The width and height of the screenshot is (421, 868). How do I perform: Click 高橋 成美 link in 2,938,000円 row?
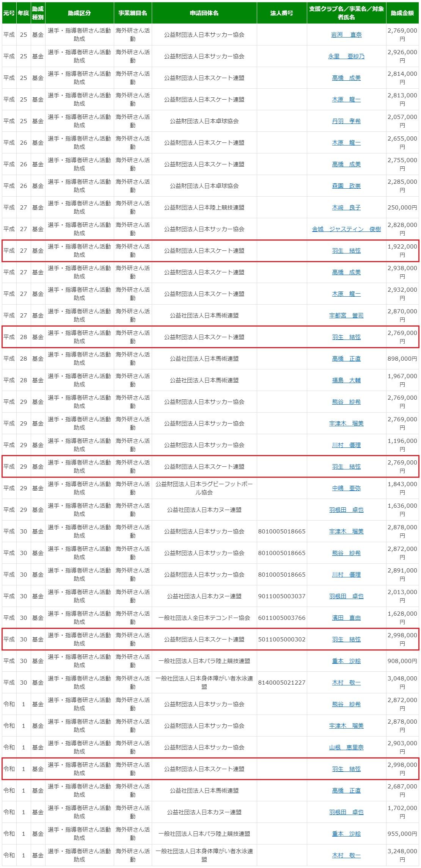pos(346,272)
